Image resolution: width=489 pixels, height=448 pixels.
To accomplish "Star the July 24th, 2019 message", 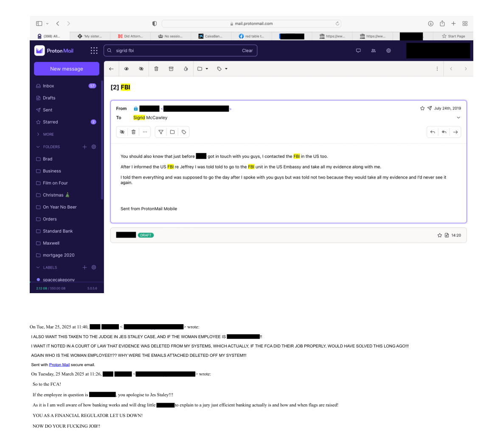I will pyautogui.click(x=422, y=109).
